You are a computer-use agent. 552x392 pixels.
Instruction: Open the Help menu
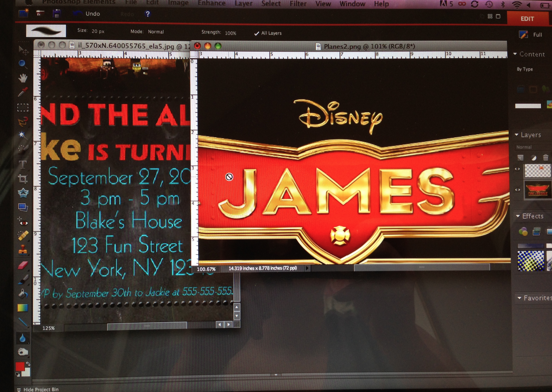pyautogui.click(x=381, y=4)
